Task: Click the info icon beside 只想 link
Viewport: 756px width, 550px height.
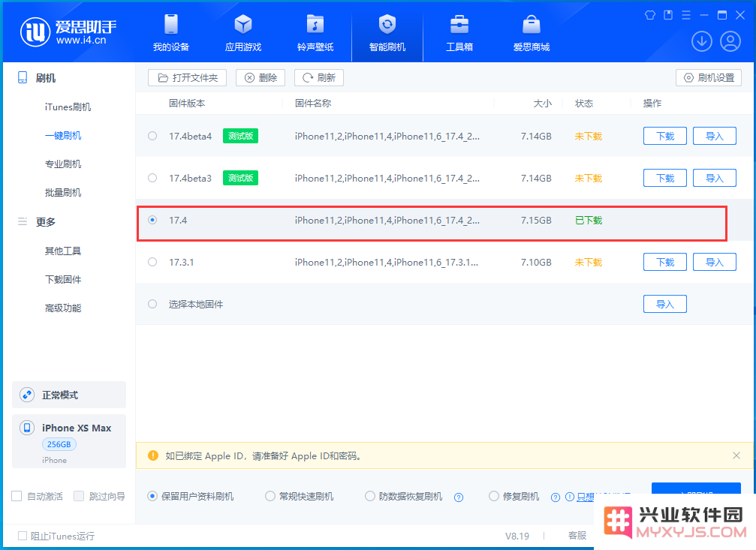Action: click(x=569, y=497)
